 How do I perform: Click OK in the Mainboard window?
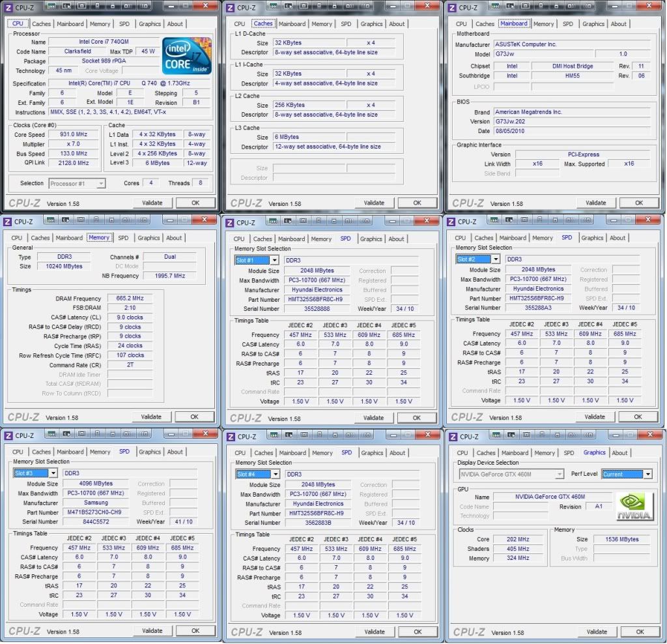click(639, 203)
